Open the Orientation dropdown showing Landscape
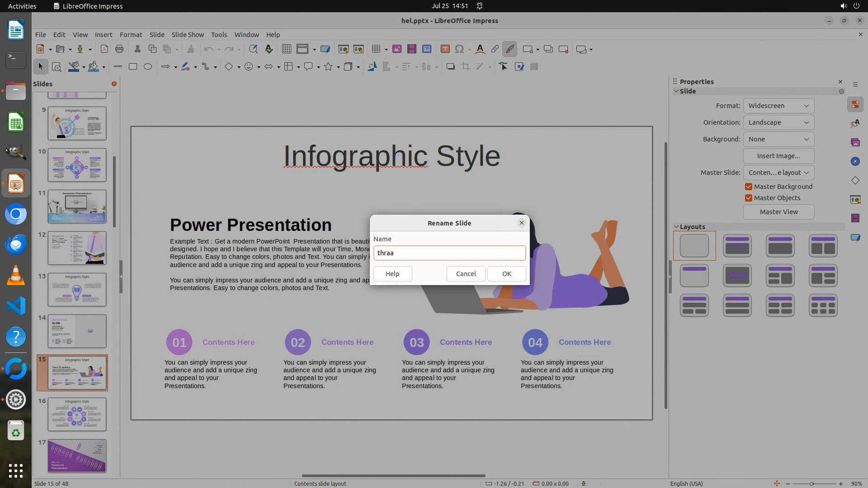868x488 pixels. [x=778, y=122]
